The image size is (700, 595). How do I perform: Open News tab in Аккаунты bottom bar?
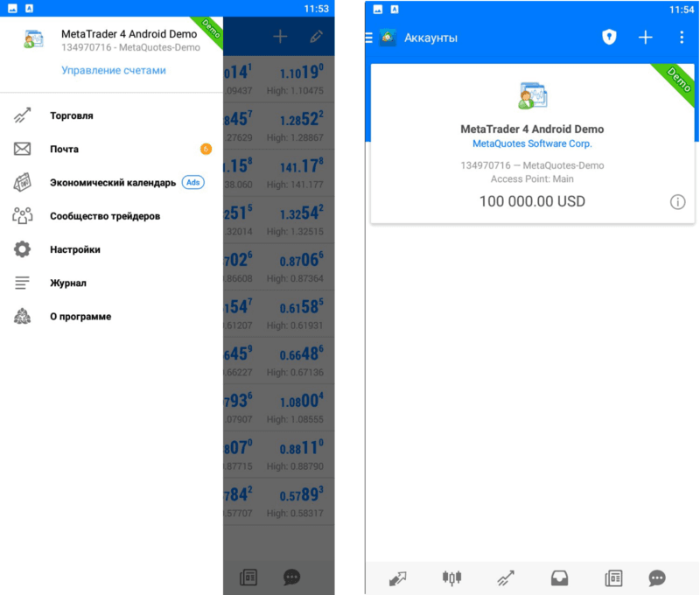tap(613, 578)
